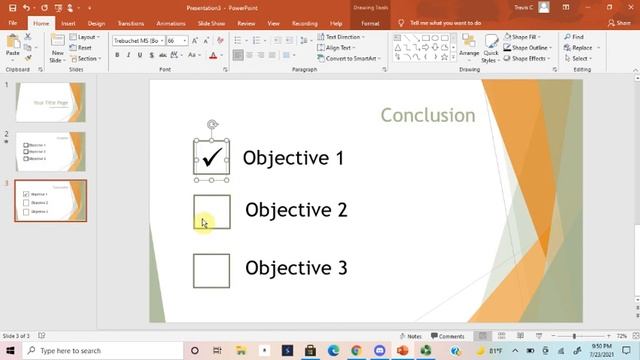Expand the Section dropdown
The width and height of the screenshot is (640, 360).
86,59
